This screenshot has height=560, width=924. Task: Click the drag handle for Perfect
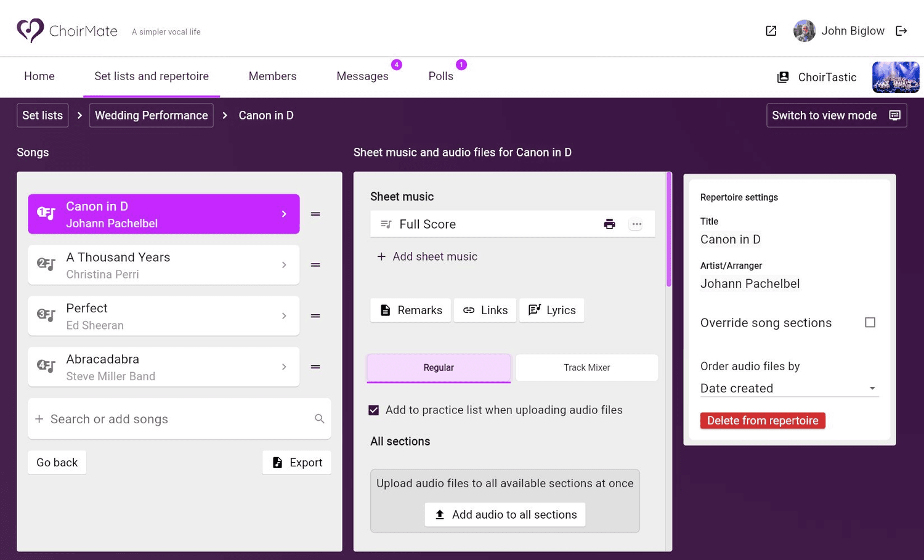click(315, 315)
